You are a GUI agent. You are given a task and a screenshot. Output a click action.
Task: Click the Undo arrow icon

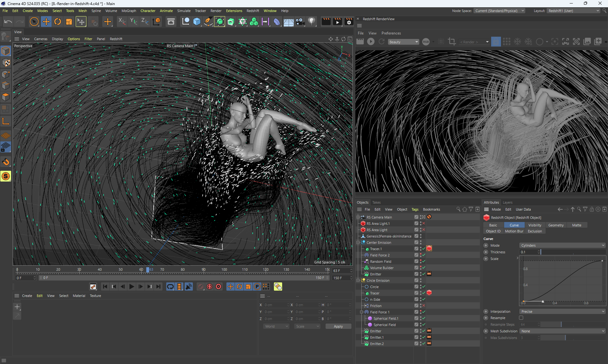8,22
